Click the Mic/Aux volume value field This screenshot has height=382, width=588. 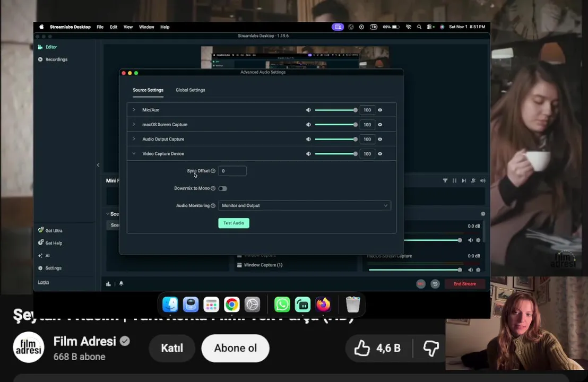click(367, 110)
